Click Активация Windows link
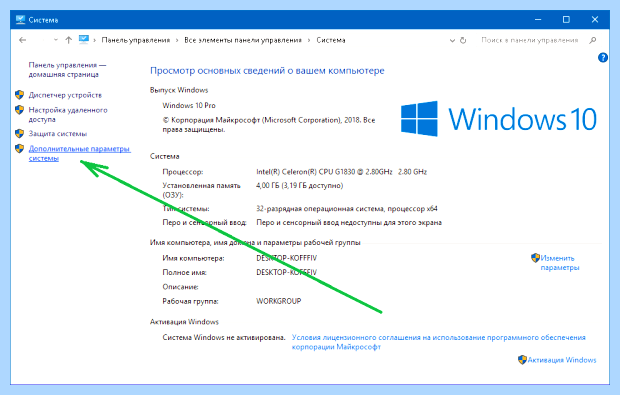Image resolution: width=620 pixels, height=395 pixels. (562, 360)
